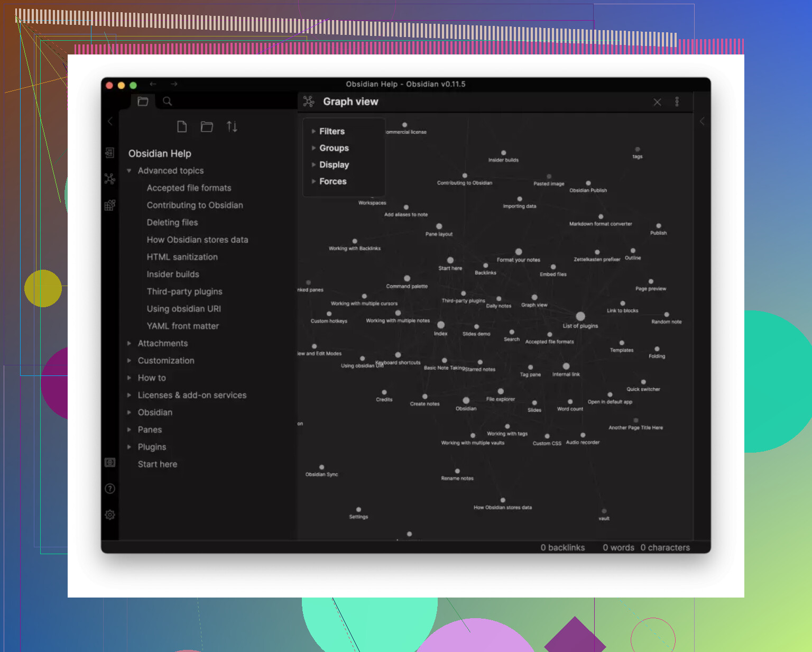Select the Start here graph node

pos(450,260)
